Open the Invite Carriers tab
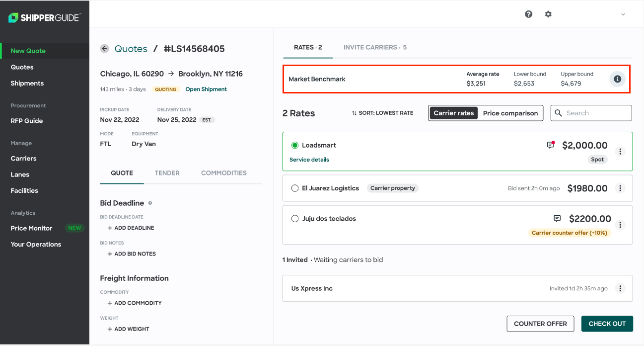The image size is (644, 346). click(x=375, y=47)
